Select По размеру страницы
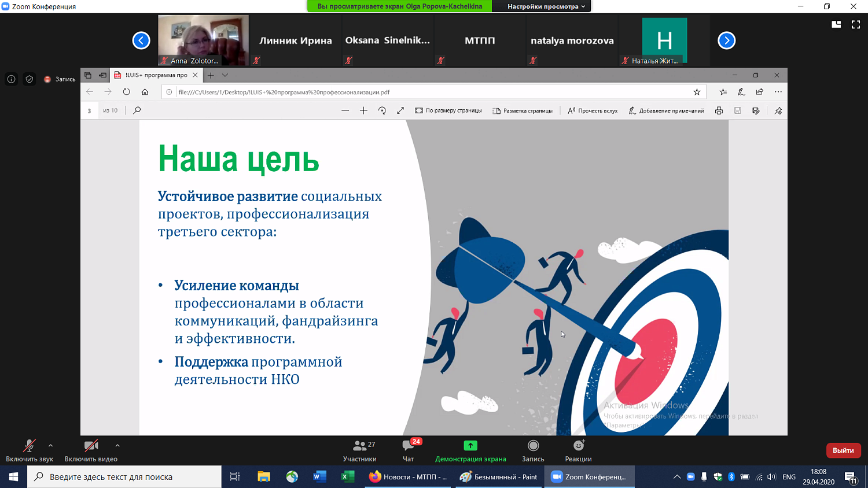 [448, 110]
